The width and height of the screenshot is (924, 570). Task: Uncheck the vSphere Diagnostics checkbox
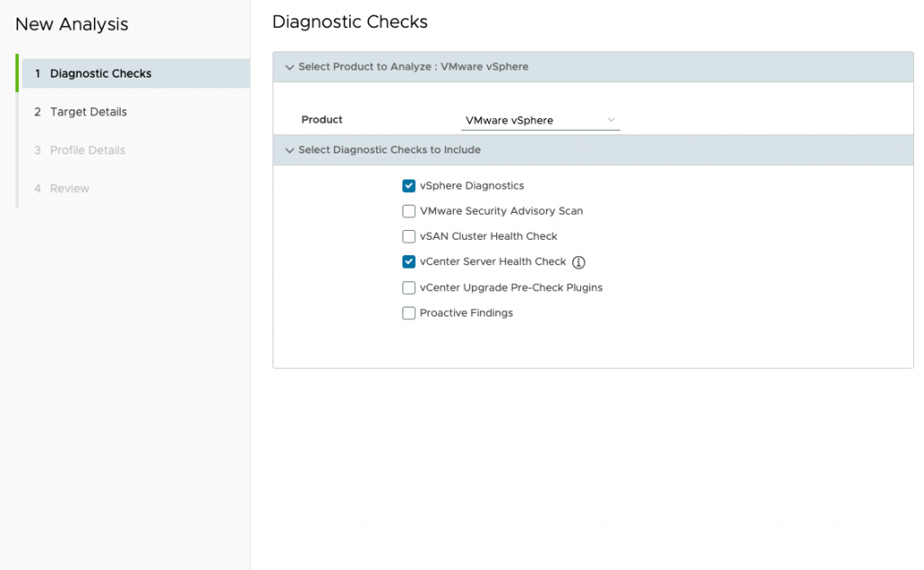point(409,186)
